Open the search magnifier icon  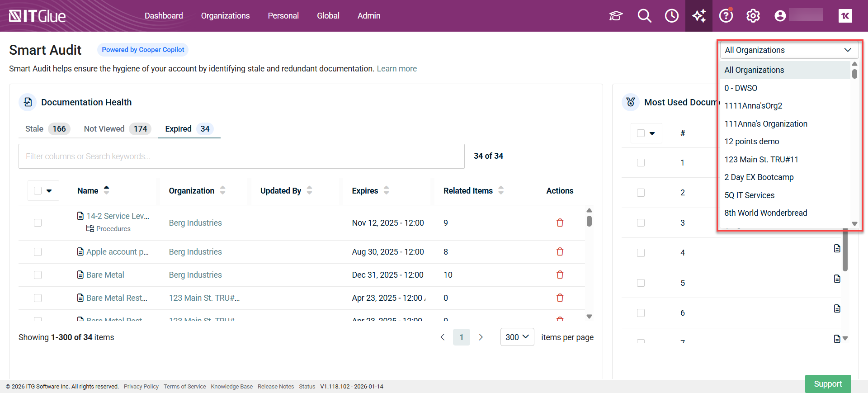(x=644, y=16)
